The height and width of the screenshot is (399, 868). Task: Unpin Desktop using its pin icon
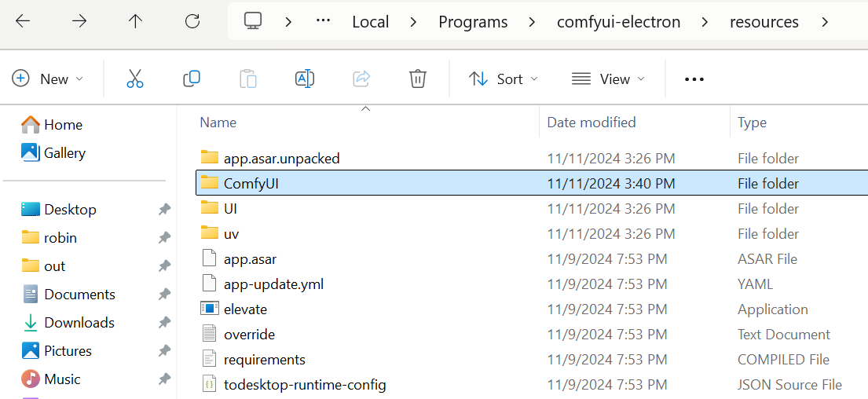pos(164,210)
